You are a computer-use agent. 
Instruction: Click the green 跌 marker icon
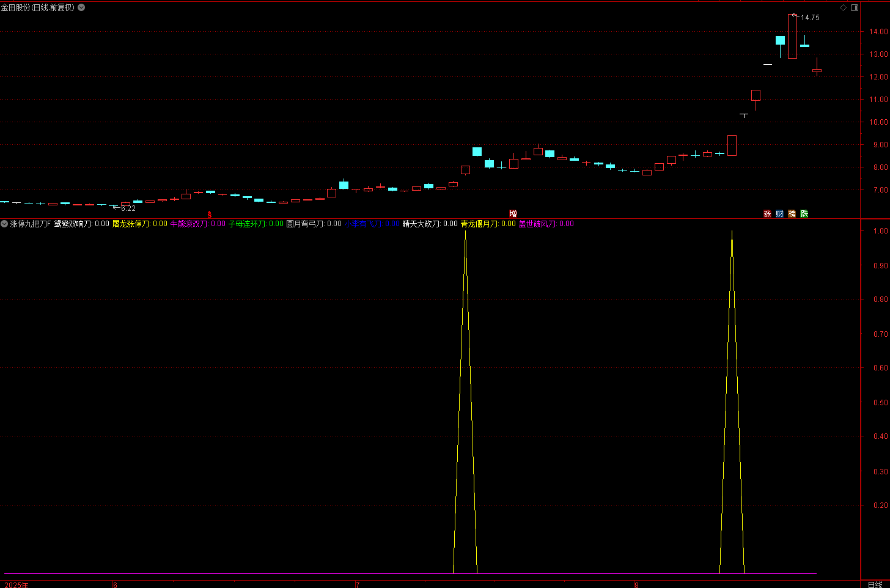click(804, 213)
